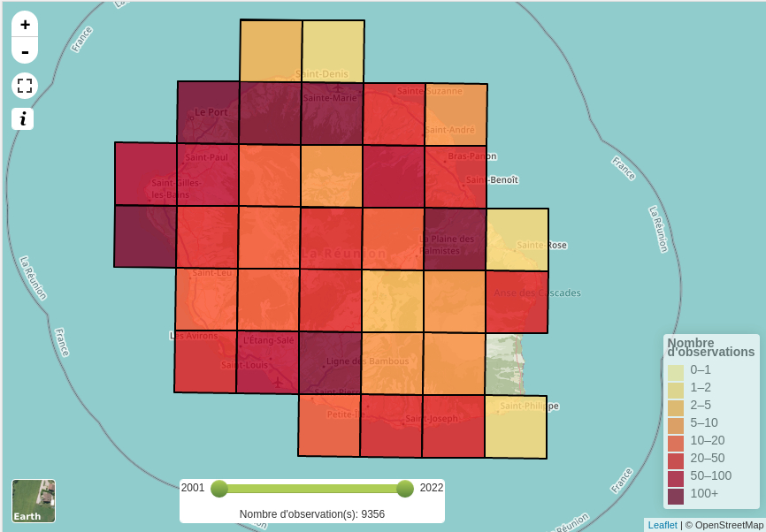Click the grid cell over Saint-Philippe
Viewport: 766px width, 532px height.
pyautogui.click(x=516, y=427)
